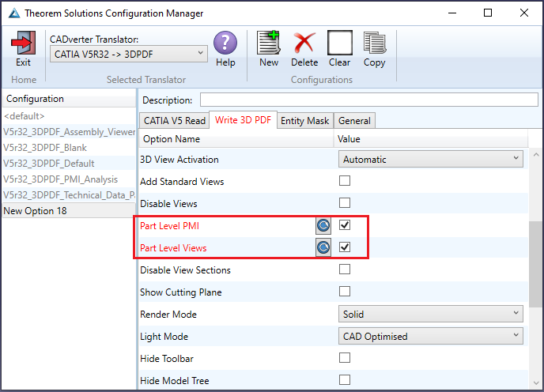
Task: Open 3D View Activation Automatic dropdown
Action: (x=431, y=159)
